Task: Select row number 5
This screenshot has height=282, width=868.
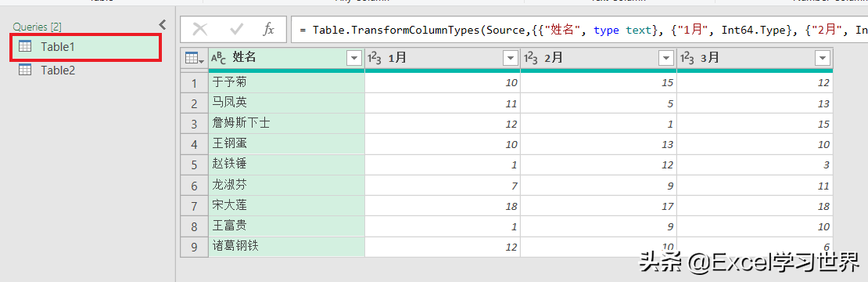Action: click(194, 165)
